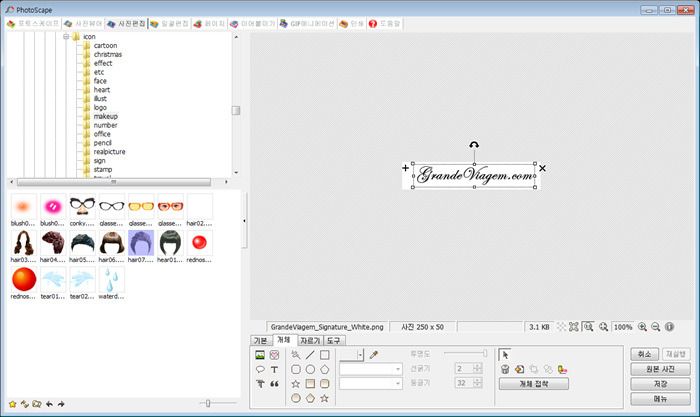This screenshot has width=700, height=417.
Task: Open the lower empty combo box
Action: 371,384
